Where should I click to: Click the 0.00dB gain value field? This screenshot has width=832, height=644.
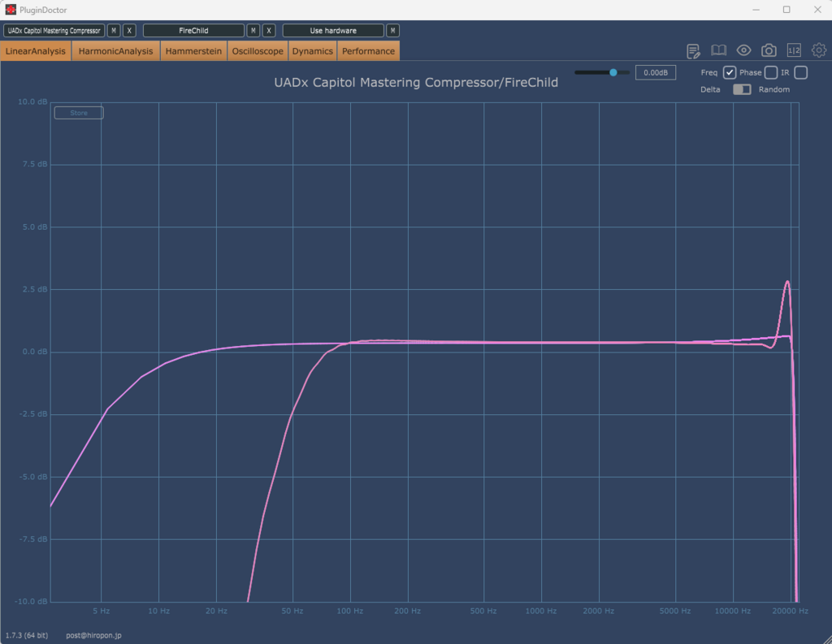tap(656, 72)
